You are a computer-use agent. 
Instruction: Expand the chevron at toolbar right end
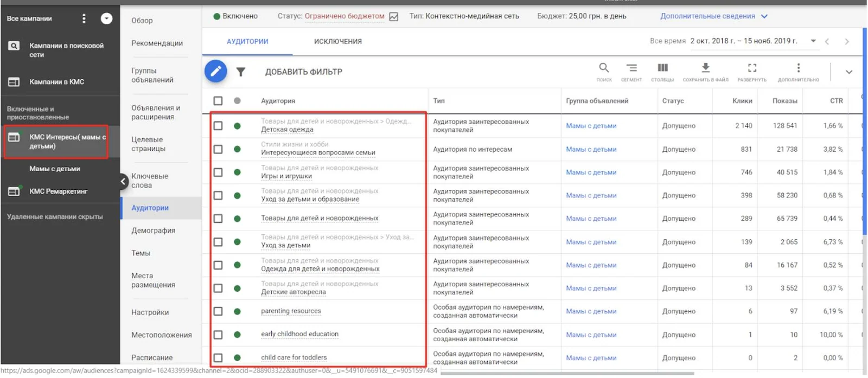(849, 72)
